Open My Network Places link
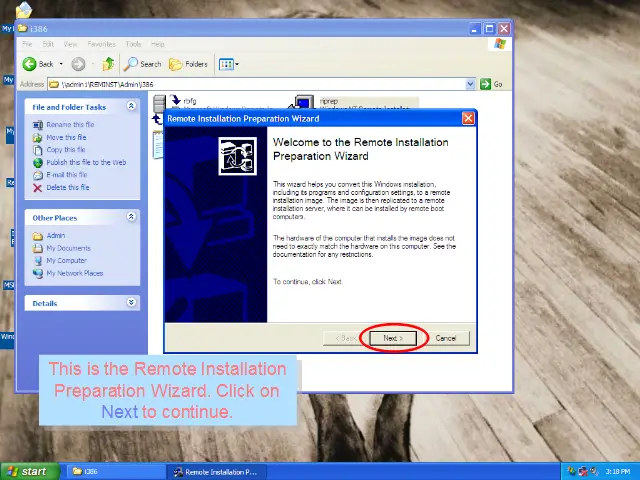This screenshot has height=480, width=640. tap(75, 273)
